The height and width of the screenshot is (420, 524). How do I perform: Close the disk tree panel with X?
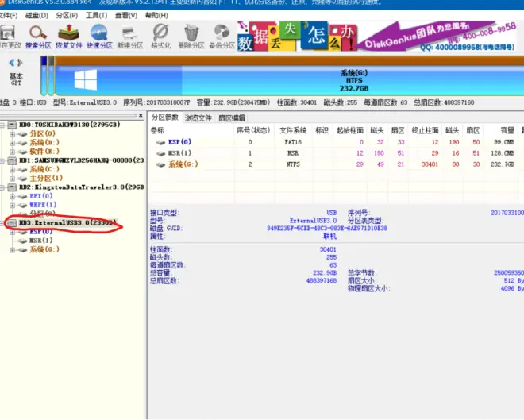[141, 116]
